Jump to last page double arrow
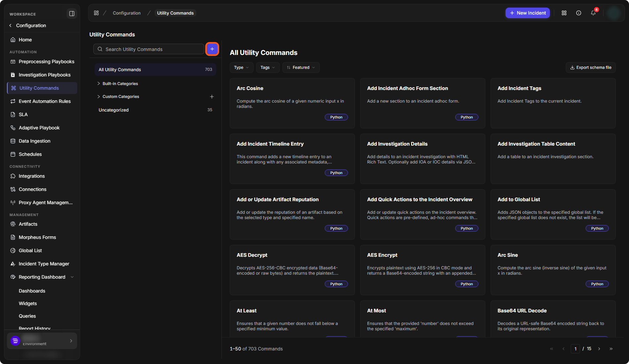Viewport: 629px width, 364px height. pyautogui.click(x=611, y=349)
